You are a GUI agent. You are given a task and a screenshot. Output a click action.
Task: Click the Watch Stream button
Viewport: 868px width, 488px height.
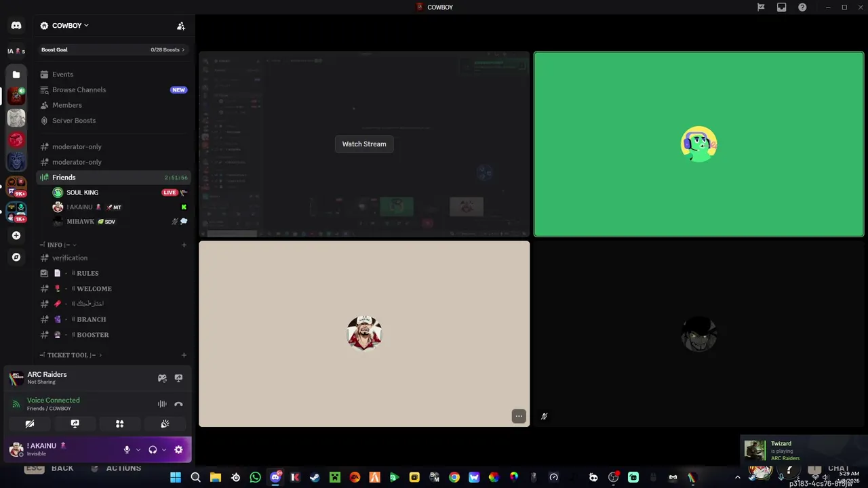click(364, 144)
